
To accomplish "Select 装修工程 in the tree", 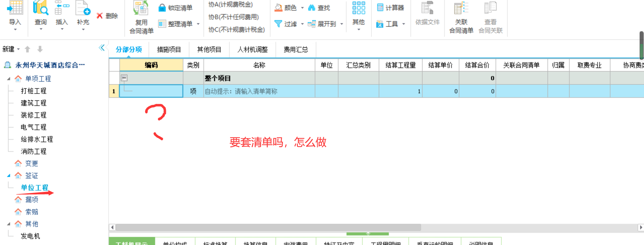I will coord(34,115).
